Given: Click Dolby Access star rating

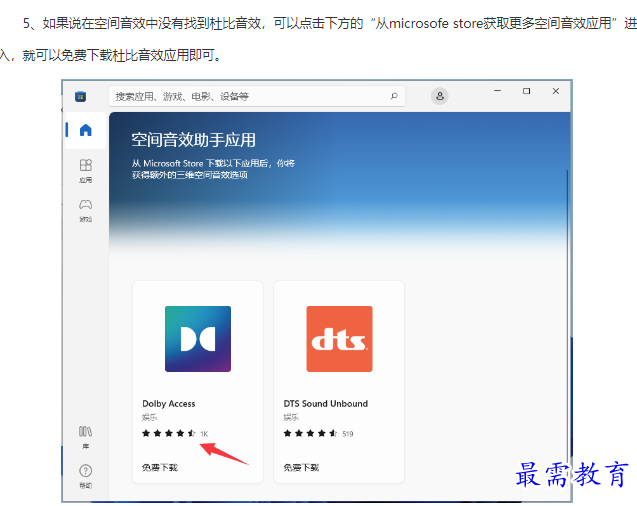Looking at the screenshot, I should tap(169, 433).
